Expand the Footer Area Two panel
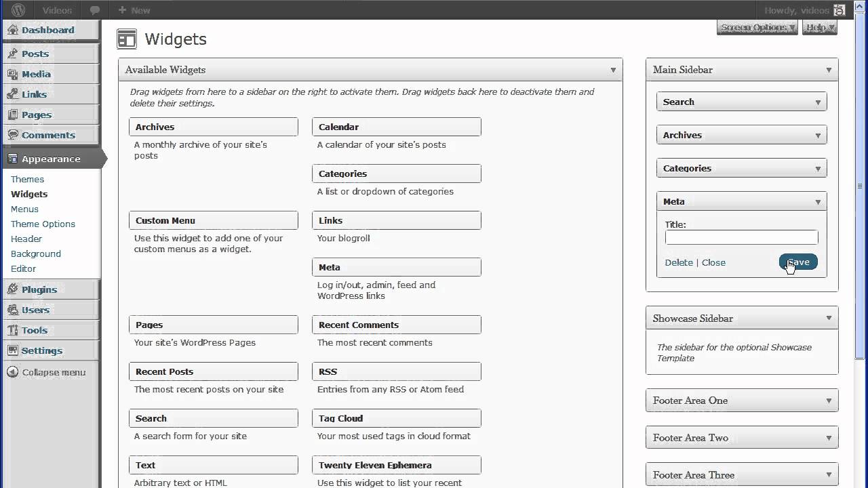The height and width of the screenshot is (488, 868). click(x=742, y=438)
